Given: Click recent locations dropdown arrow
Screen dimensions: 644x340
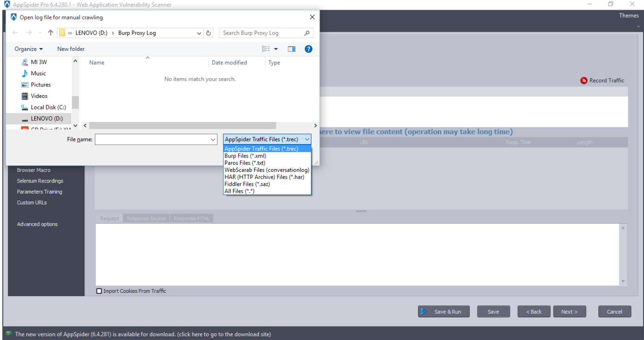Looking at the screenshot, I should tap(40, 33).
